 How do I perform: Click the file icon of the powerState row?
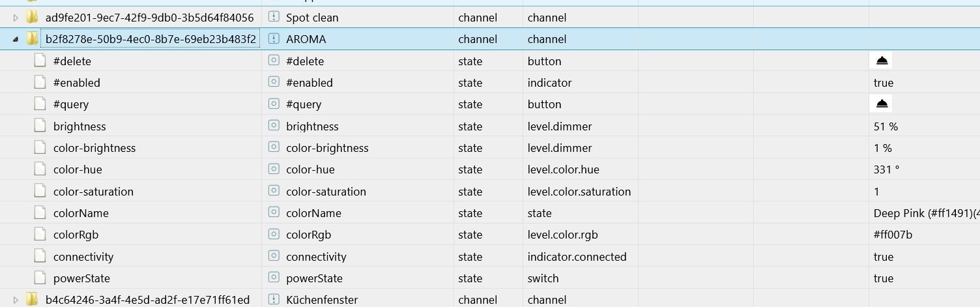click(x=40, y=278)
